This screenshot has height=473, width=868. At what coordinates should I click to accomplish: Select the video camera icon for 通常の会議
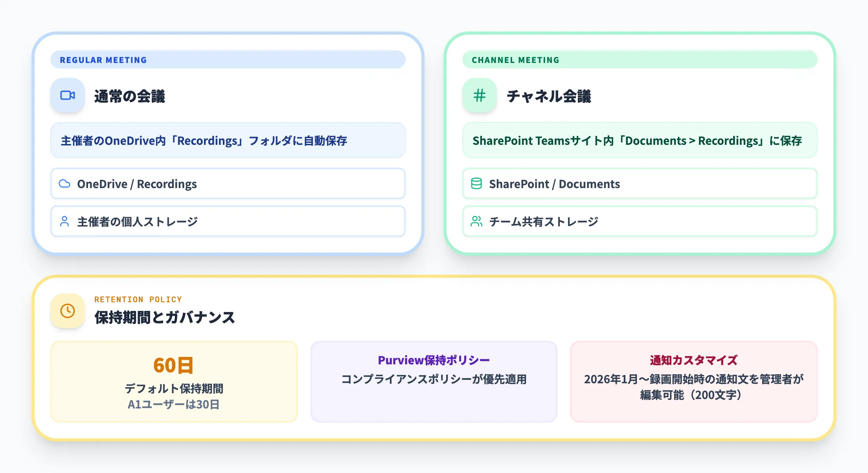pyautogui.click(x=68, y=96)
